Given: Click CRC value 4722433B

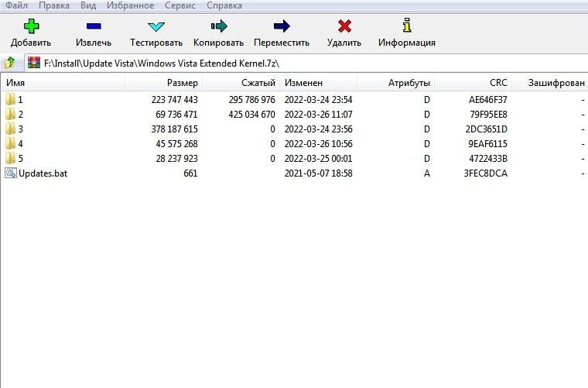Looking at the screenshot, I should point(488,158).
